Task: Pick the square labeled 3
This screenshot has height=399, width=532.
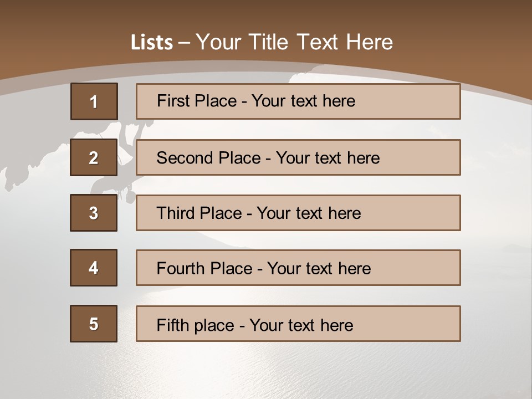Action: (94, 213)
